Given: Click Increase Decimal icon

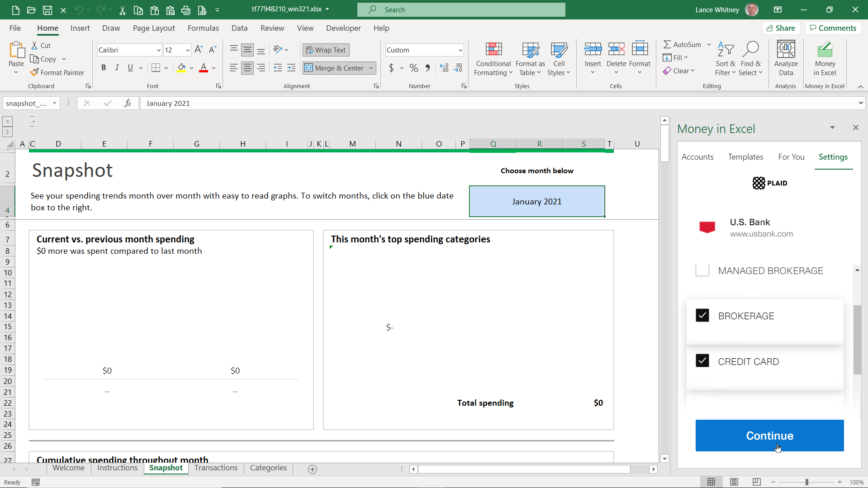Looking at the screenshot, I should (444, 68).
